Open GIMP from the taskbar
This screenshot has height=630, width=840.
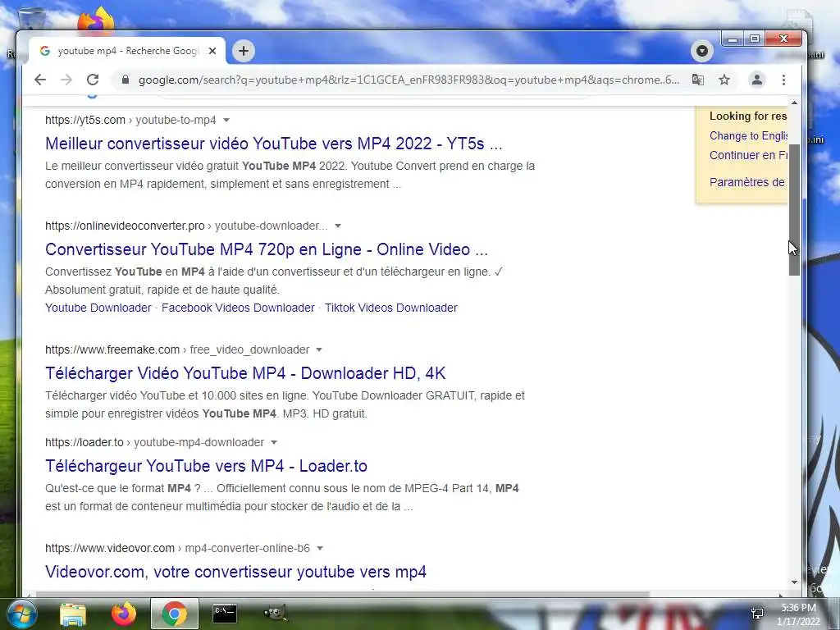coord(275,614)
